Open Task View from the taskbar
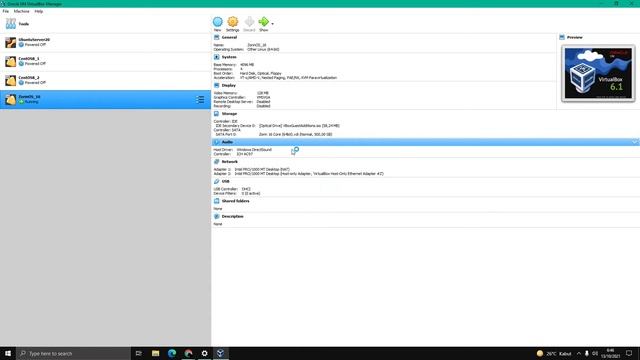Viewport: 640px width, 360px height. (139, 353)
